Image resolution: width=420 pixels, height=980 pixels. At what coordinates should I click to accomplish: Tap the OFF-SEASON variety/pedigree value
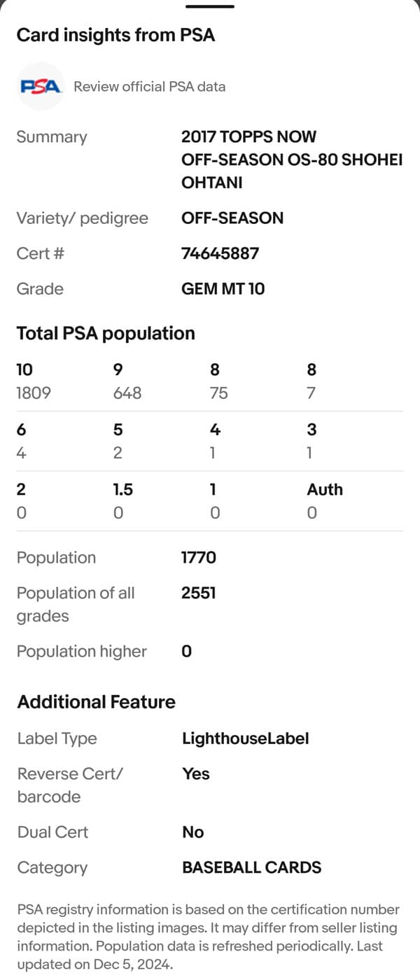click(x=232, y=218)
